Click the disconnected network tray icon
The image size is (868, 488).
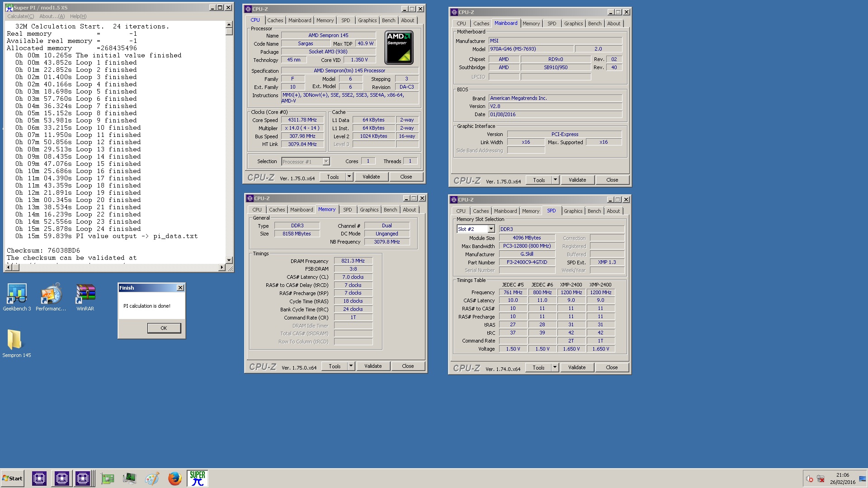click(x=821, y=479)
